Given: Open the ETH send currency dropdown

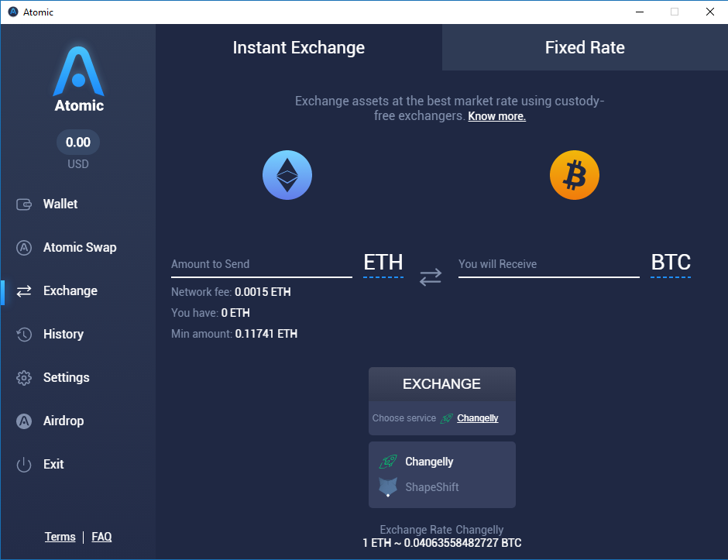Looking at the screenshot, I should [x=383, y=263].
